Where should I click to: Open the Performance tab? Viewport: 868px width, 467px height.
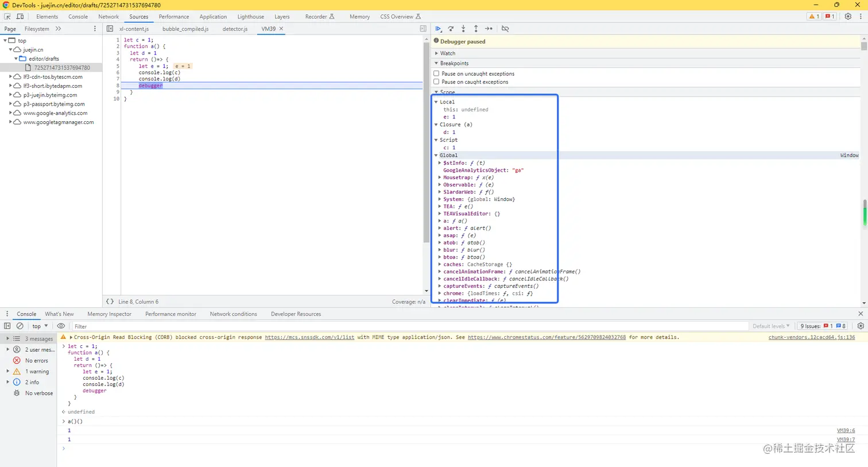(174, 17)
